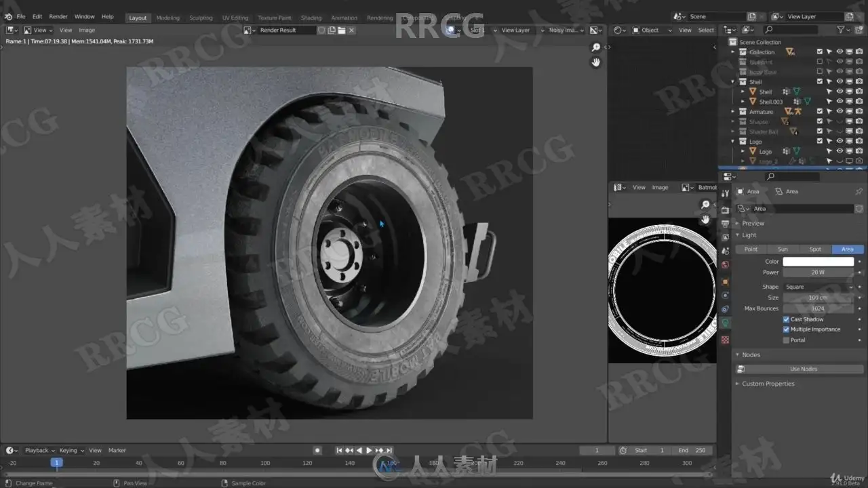This screenshot has width=868, height=488.
Task: Click the pin icon in properties header
Action: click(859, 192)
